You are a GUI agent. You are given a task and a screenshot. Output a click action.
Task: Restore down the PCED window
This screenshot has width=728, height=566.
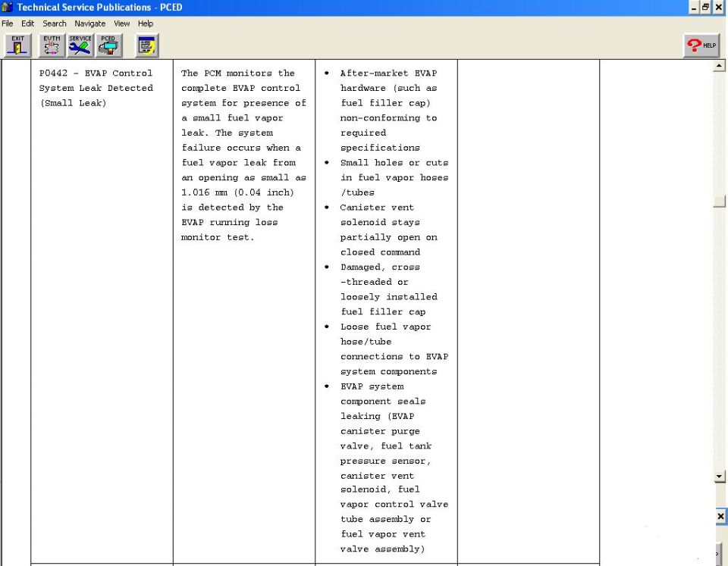(705, 8)
